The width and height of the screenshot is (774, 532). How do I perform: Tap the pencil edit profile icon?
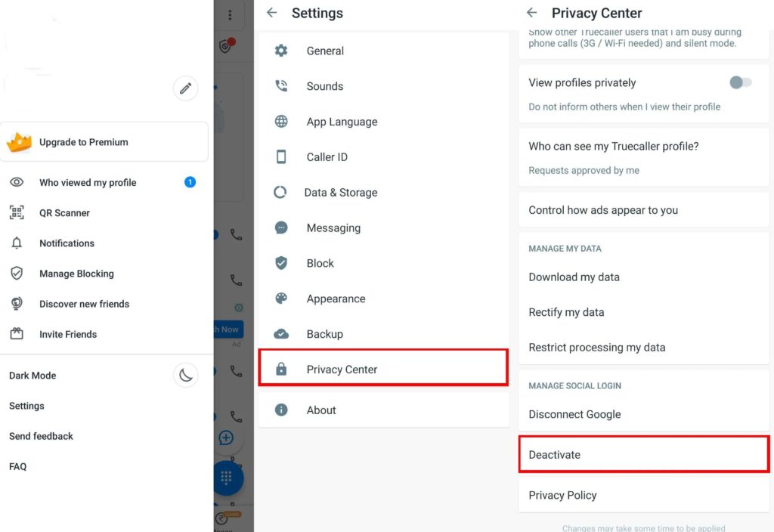(x=185, y=88)
